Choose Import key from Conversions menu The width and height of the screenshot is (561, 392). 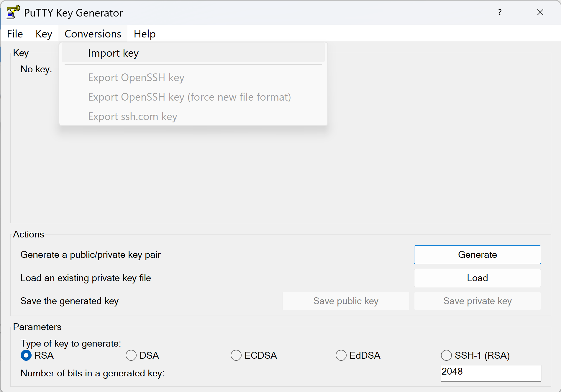113,53
